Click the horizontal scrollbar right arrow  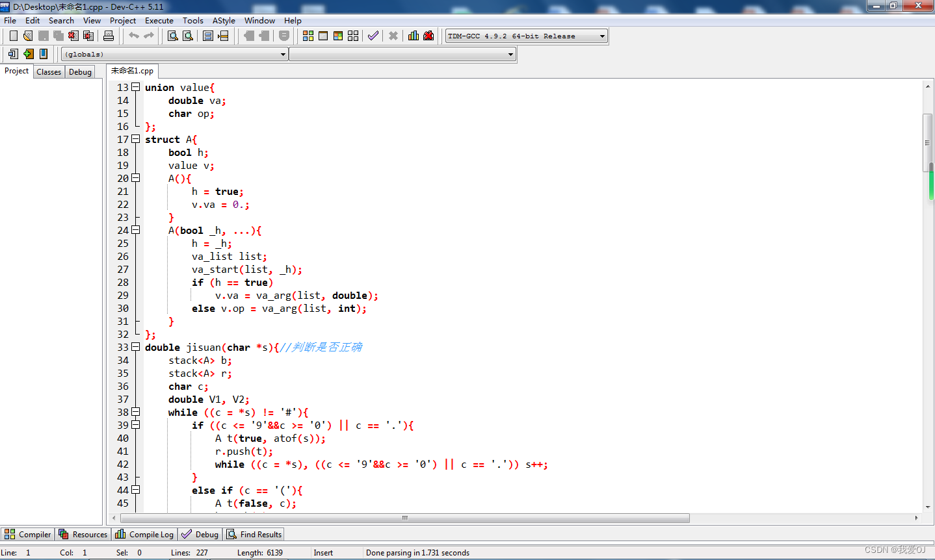pyautogui.click(x=916, y=518)
